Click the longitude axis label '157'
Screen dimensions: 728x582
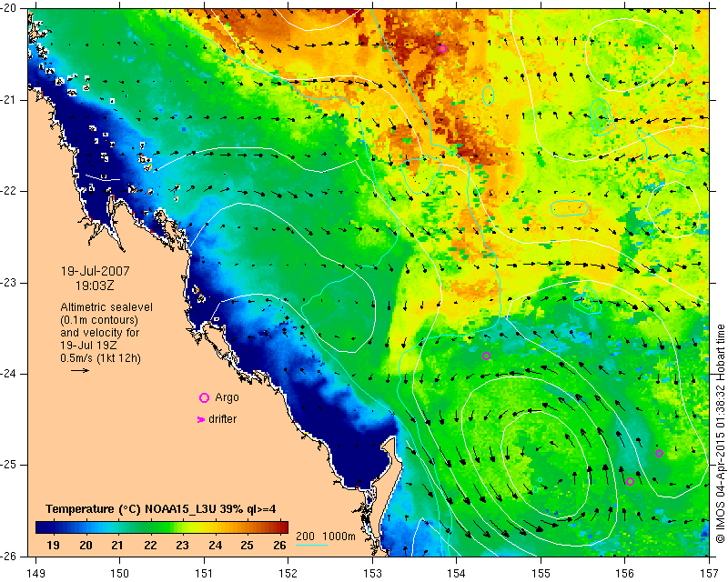pyautogui.click(x=709, y=574)
